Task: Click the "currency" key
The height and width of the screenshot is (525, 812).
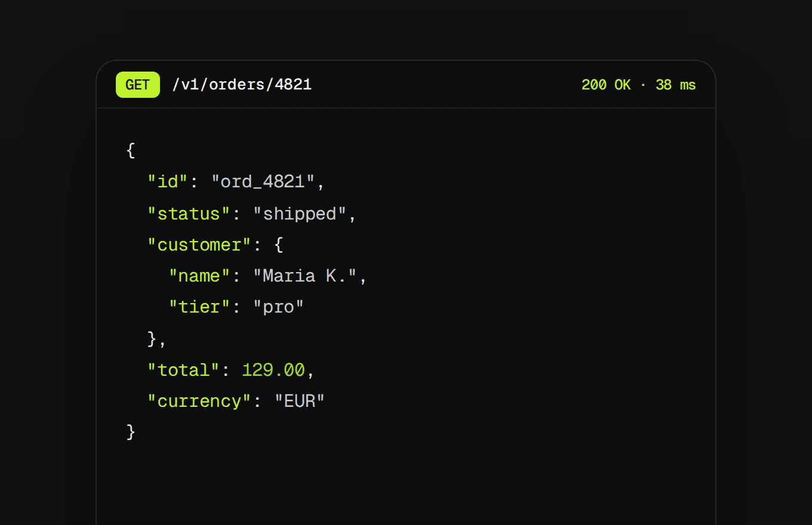Action: [200, 401]
